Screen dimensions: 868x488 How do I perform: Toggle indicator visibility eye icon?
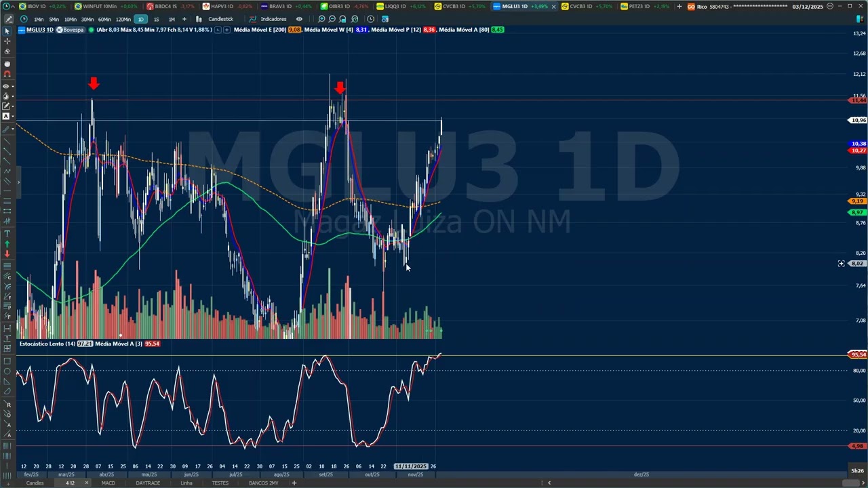click(298, 19)
